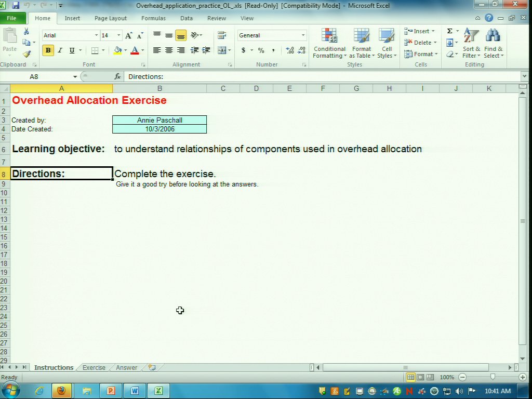The image size is (532, 399).
Task: Click the AutoSum sigma icon
Action: [449, 31]
